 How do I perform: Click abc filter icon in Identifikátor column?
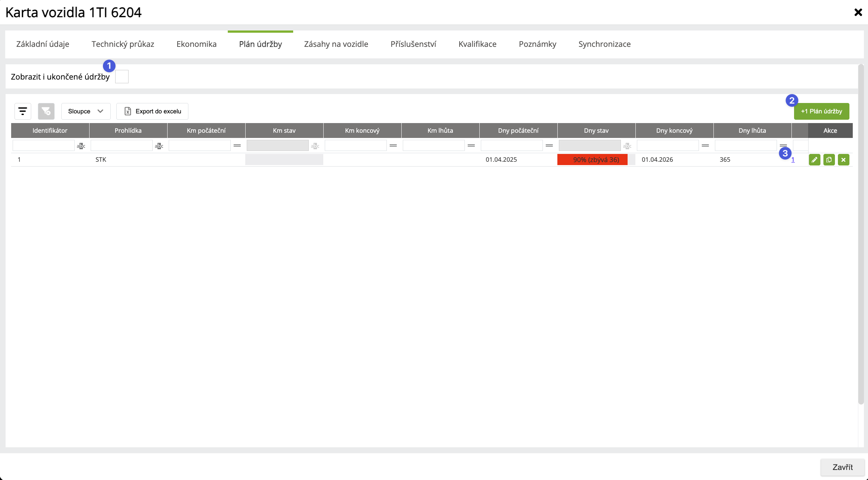(81, 146)
